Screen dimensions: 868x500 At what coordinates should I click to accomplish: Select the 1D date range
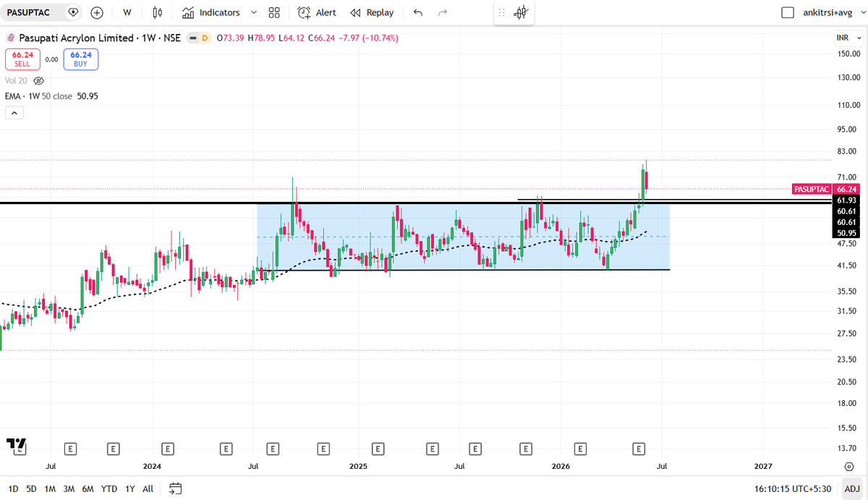(x=13, y=488)
